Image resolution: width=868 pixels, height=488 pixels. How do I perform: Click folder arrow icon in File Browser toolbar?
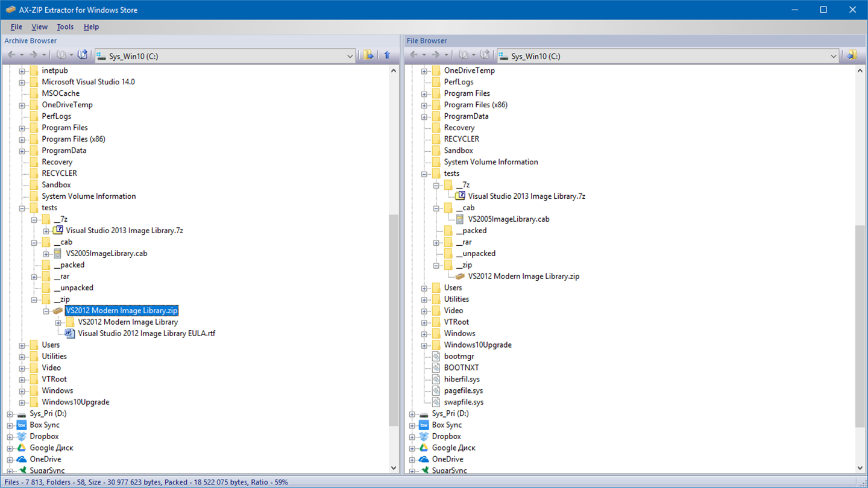852,55
